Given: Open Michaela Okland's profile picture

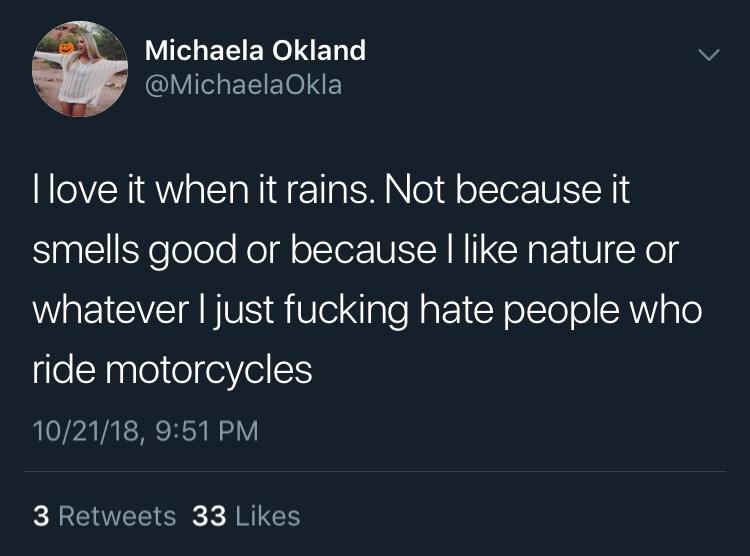Looking at the screenshot, I should click(x=80, y=68).
